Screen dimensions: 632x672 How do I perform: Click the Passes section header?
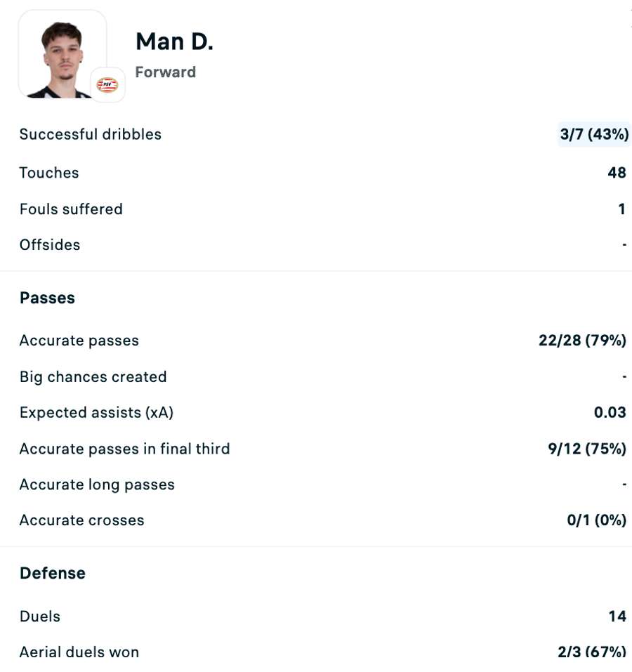click(x=47, y=298)
